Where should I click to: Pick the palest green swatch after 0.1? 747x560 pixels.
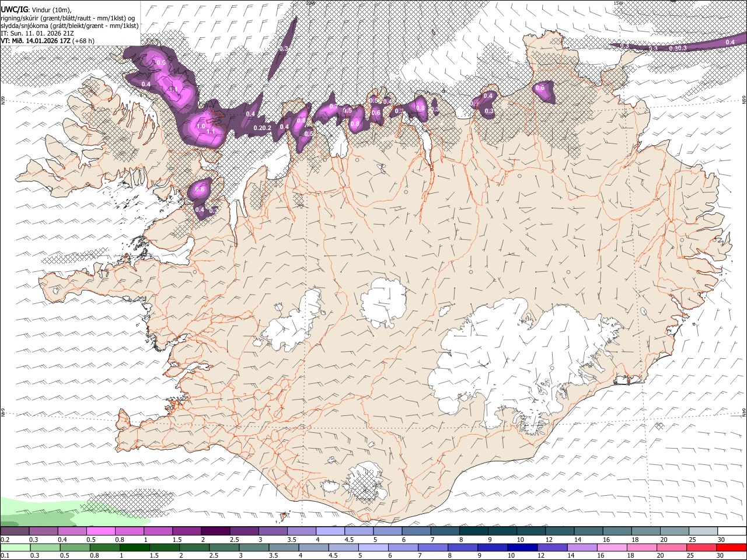[x=15, y=547]
